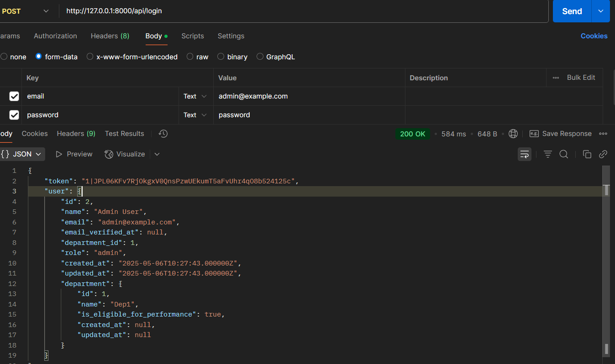Select x-www-form-urlencoded body option
The image size is (615, 364).
(x=90, y=57)
